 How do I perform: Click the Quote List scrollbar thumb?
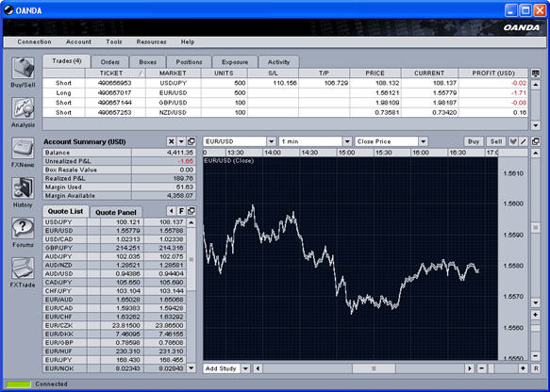click(192, 259)
